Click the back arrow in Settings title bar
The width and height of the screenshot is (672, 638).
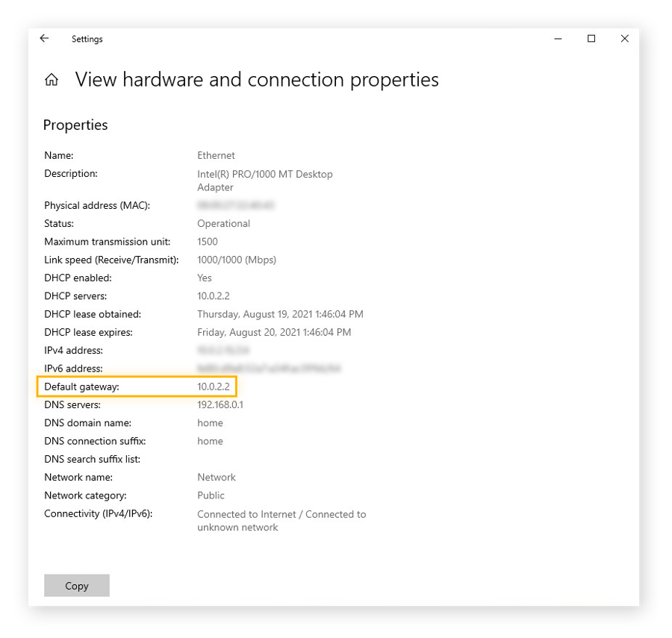[44, 39]
